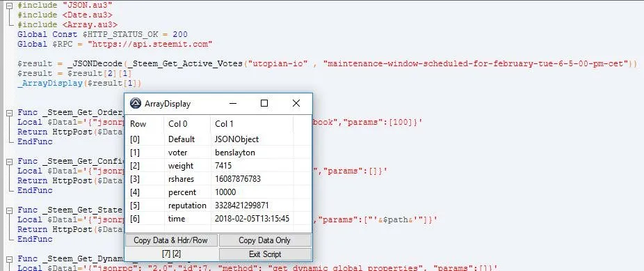
Task: Click row [5] index cell
Action: pyautogui.click(x=145, y=206)
